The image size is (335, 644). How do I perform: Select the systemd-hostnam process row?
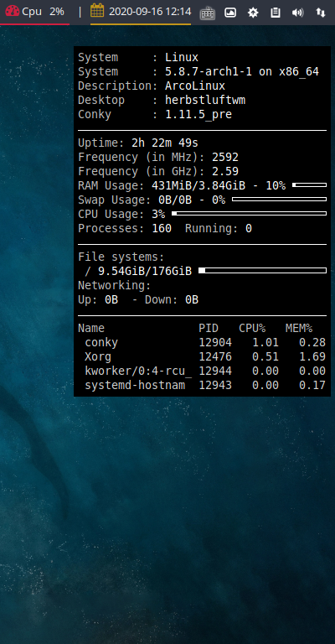pyautogui.click(x=202, y=385)
